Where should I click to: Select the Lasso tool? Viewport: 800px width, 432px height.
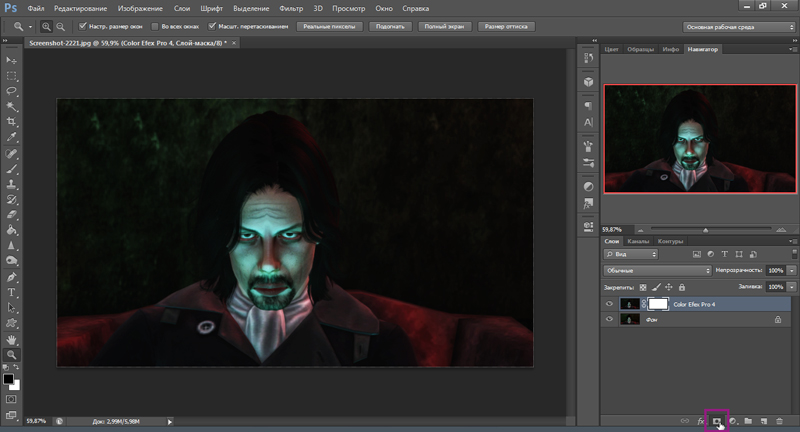pos(11,91)
